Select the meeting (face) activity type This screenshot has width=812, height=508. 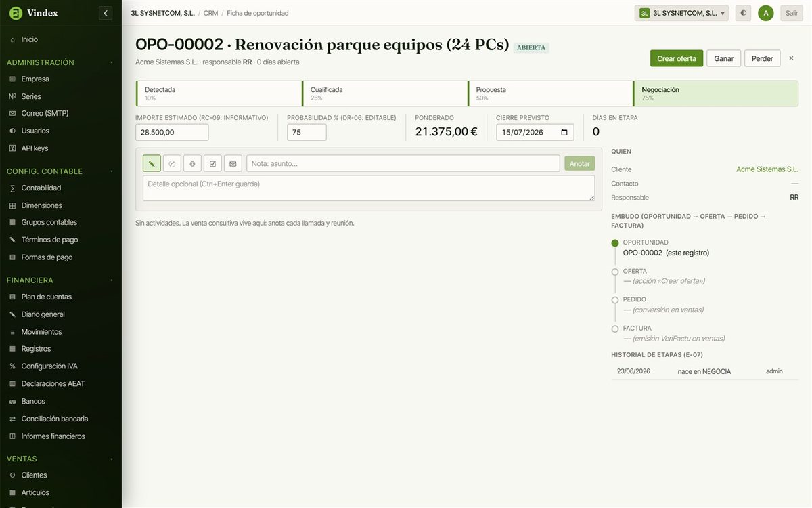[x=192, y=163]
